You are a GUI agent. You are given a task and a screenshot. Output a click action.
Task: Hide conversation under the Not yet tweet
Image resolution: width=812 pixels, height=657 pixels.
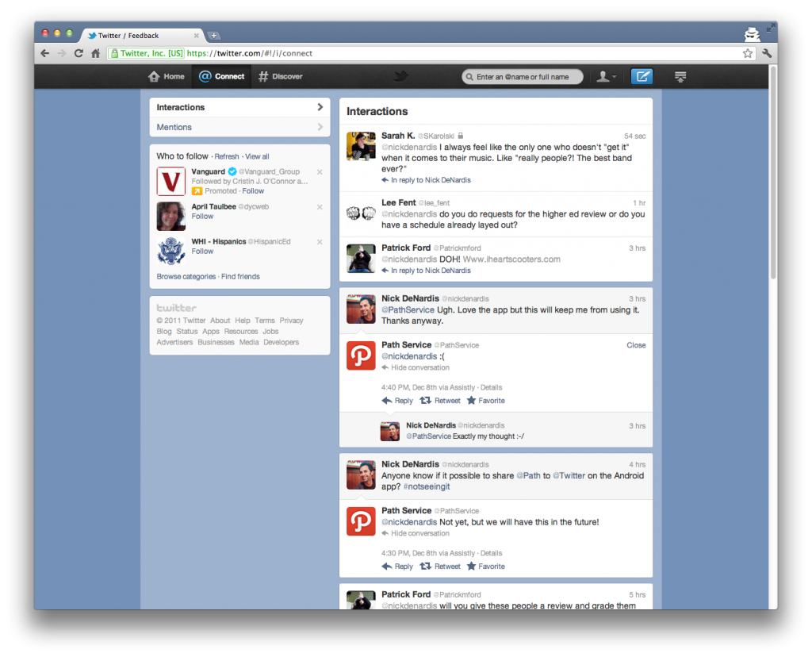coord(416,534)
